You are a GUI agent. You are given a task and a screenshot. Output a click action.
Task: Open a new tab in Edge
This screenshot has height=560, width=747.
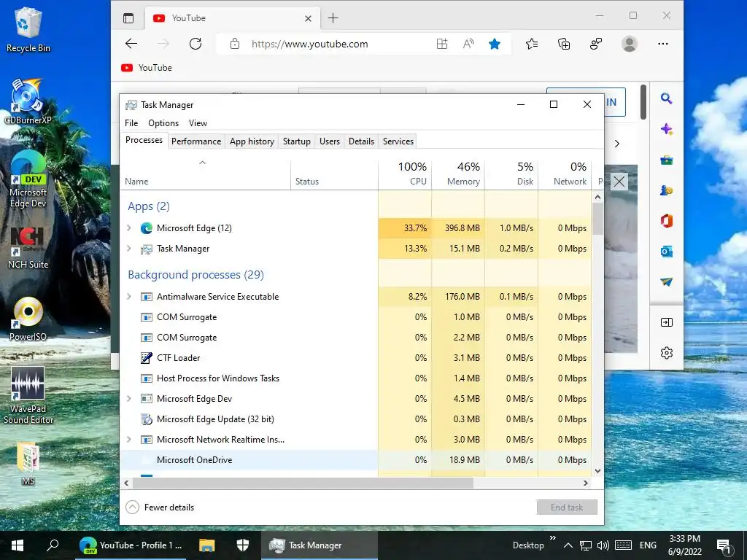point(333,18)
